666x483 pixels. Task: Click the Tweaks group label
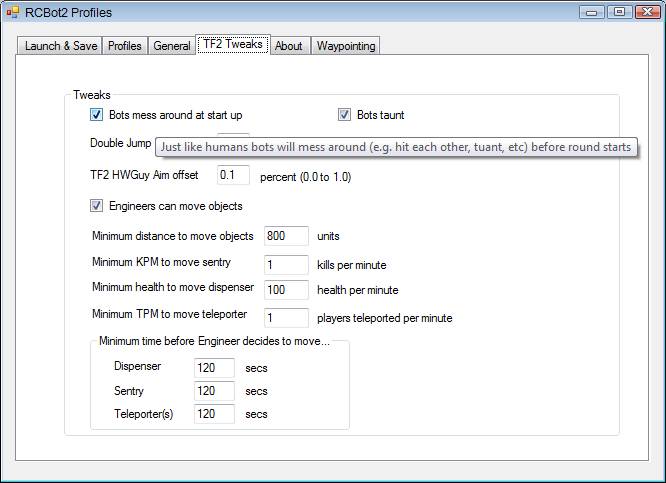click(x=92, y=95)
